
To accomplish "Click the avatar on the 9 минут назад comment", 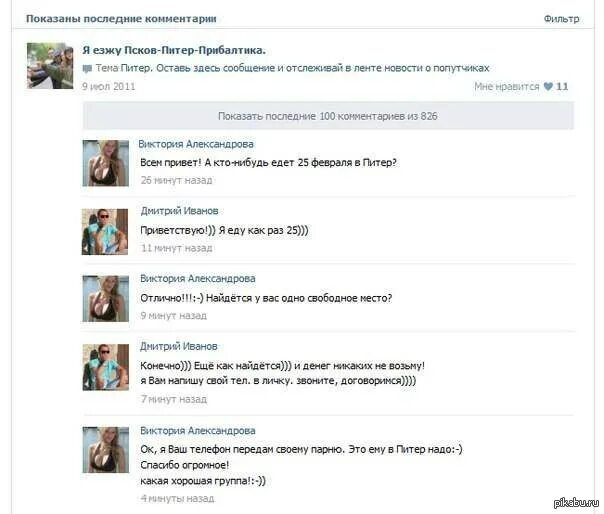I will click(106, 299).
